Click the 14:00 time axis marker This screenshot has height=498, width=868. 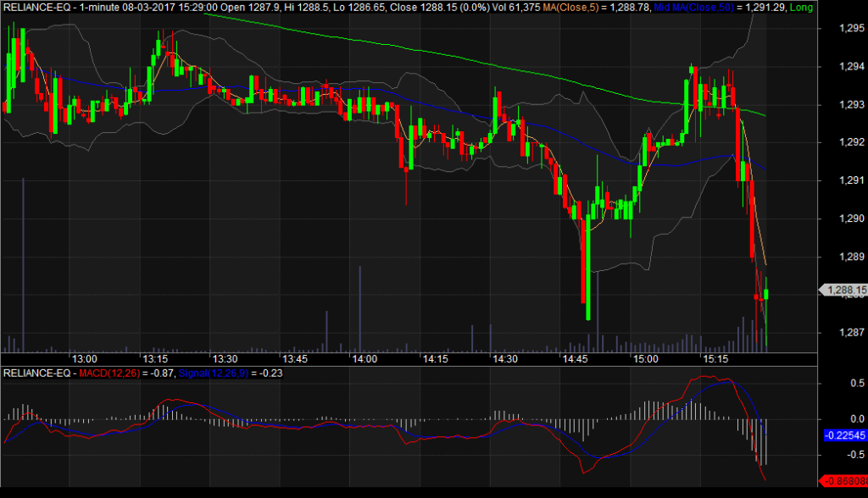364,359
